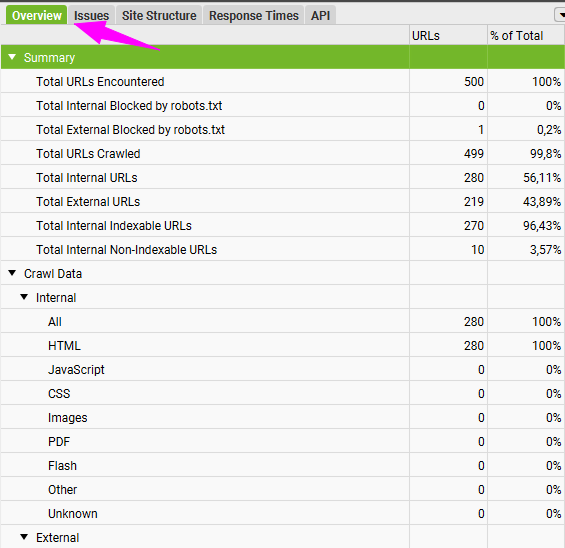Select Total Internal Blocked by robots.txt row
Viewport: 565px width, 548px height.
tap(282, 106)
